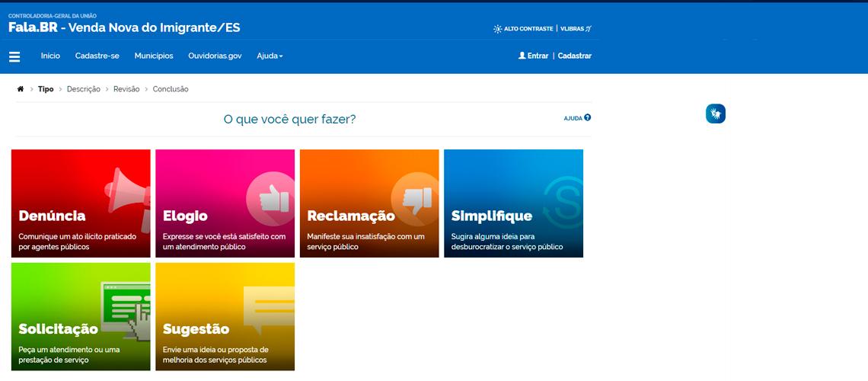Choose the Elogio heading
This screenshot has width=868, height=381.
[x=186, y=216]
